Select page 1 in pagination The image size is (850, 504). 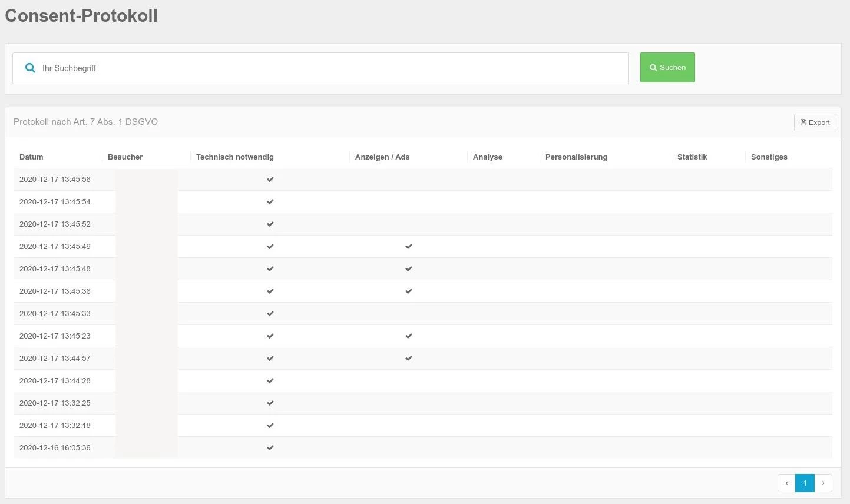(x=805, y=483)
